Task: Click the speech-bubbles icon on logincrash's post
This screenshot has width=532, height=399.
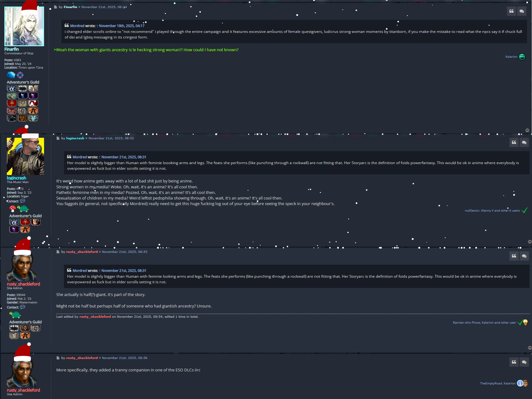Action: [x=524, y=142]
